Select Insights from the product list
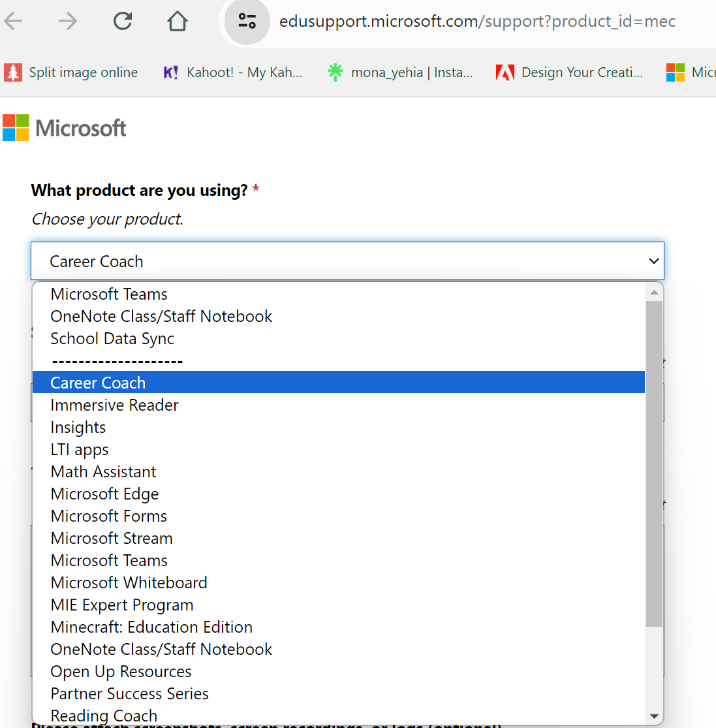716x728 pixels. point(339,427)
